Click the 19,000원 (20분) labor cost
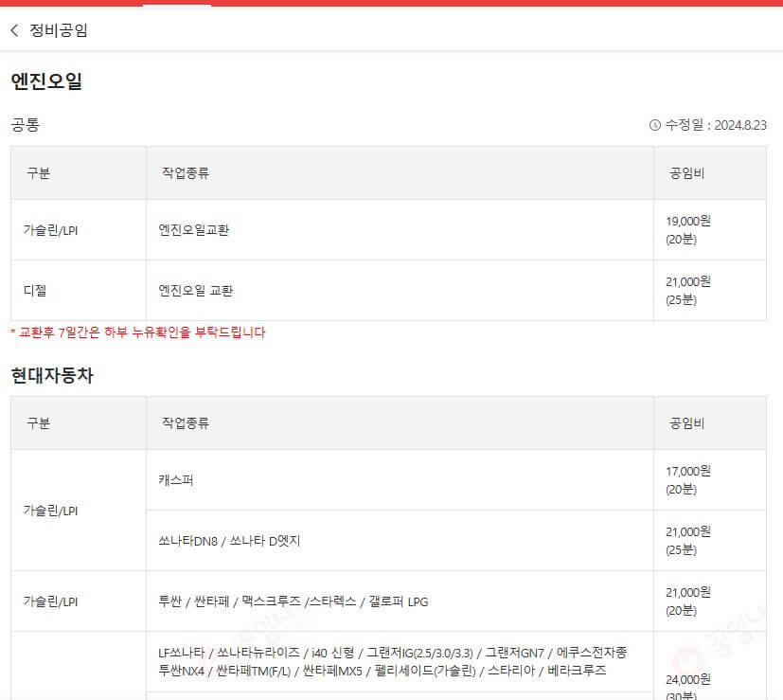This screenshot has width=783, height=700. tap(709, 230)
